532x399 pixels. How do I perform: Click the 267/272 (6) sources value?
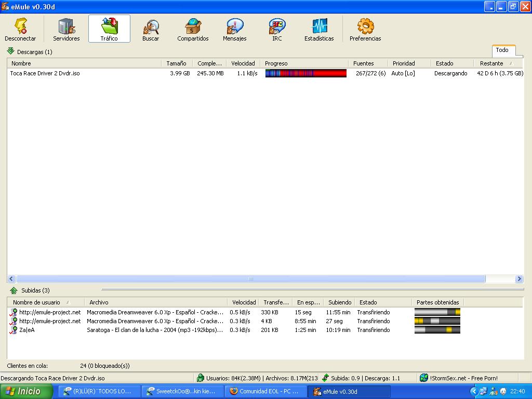[x=370, y=73]
